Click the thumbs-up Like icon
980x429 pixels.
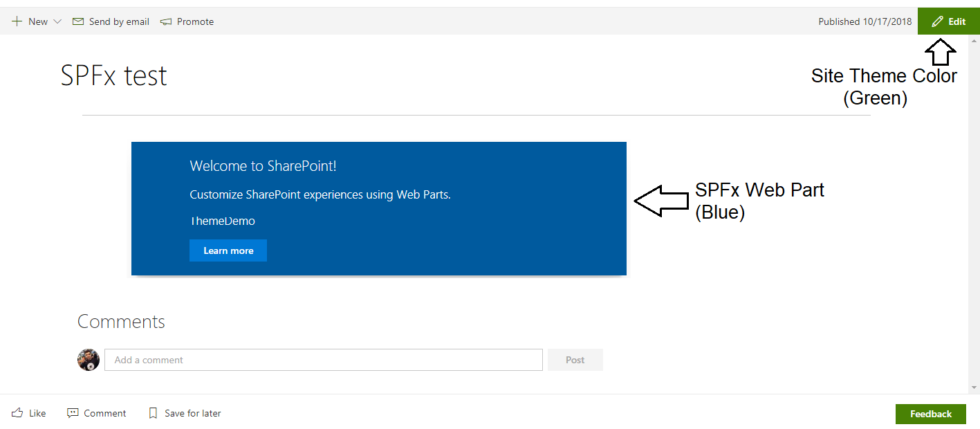(x=17, y=413)
